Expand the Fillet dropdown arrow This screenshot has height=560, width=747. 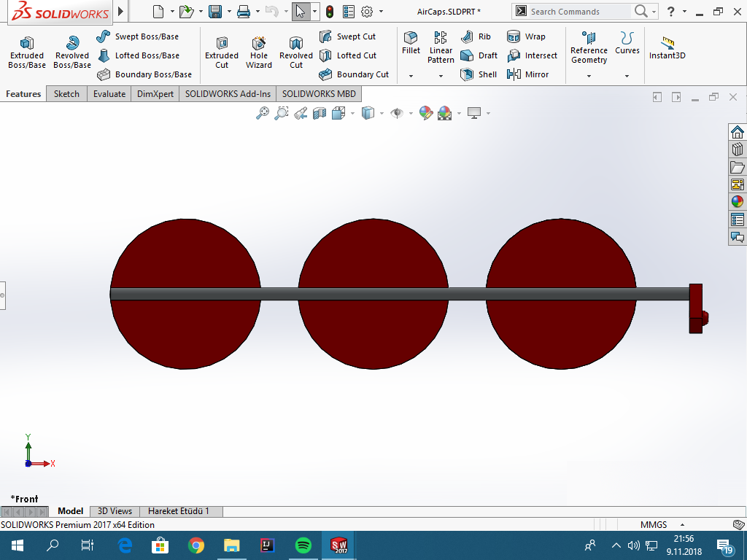411,76
